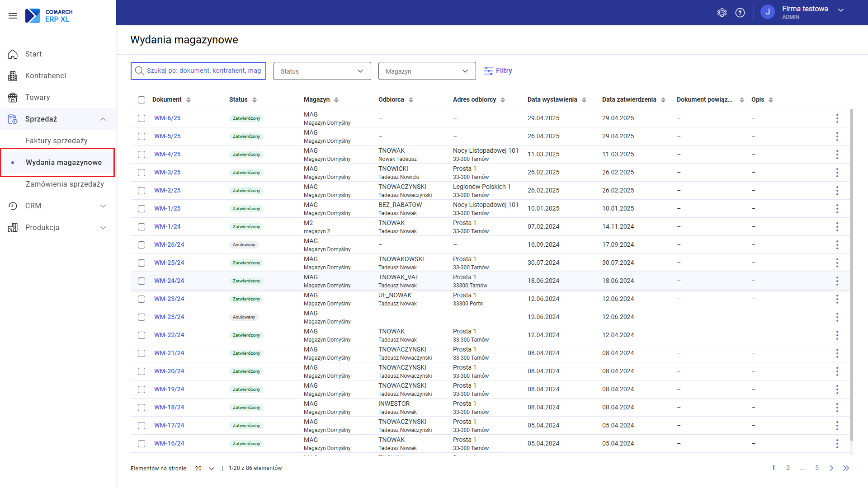This screenshot has height=488, width=868.
Task: Check the checkbox next to WM-24/24
Action: (x=142, y=281)
